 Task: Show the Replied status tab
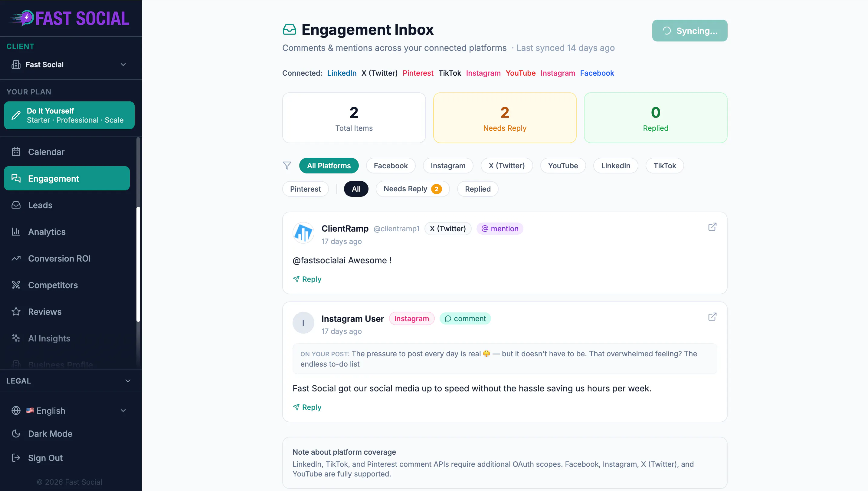pos(477,189)
